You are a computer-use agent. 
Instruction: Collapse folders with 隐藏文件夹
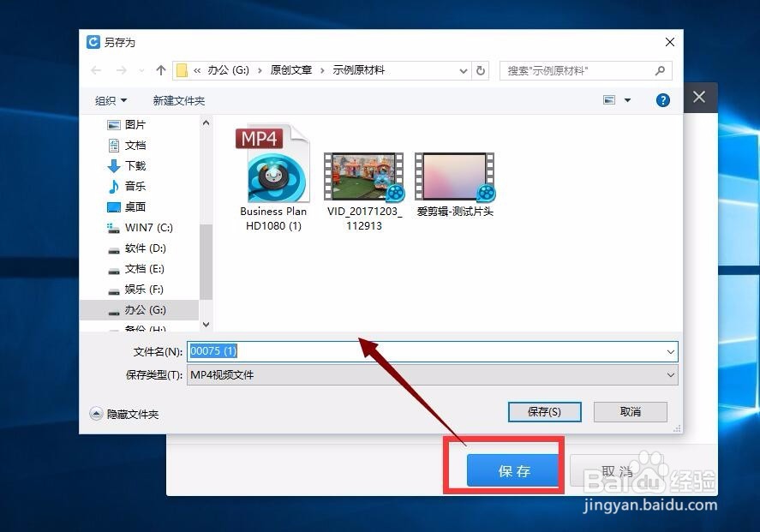[x=124, y=415]
